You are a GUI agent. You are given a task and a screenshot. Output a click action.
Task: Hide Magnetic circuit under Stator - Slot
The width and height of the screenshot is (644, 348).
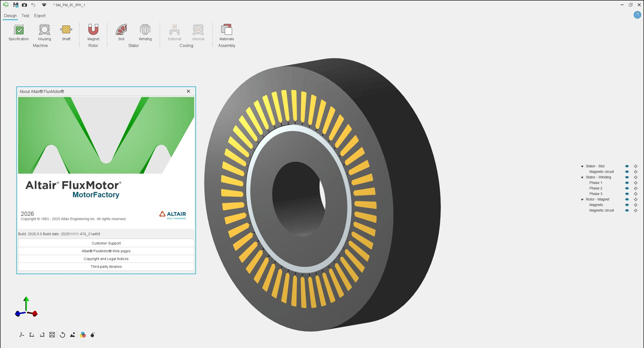coord(627,172)
